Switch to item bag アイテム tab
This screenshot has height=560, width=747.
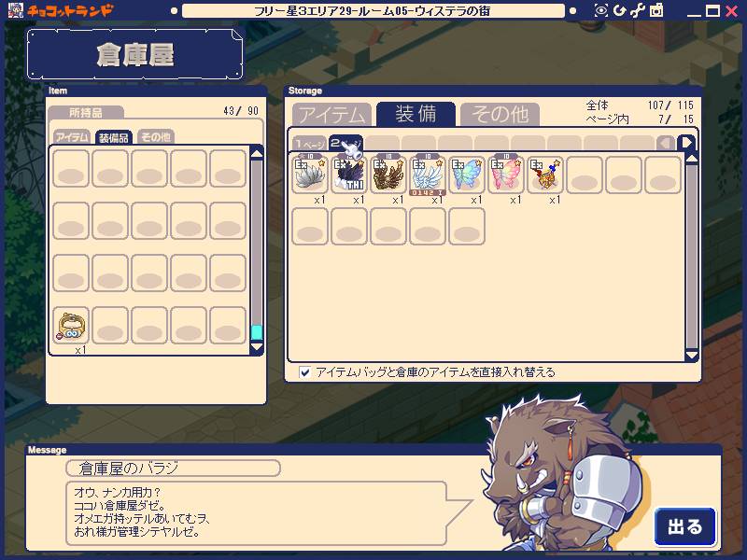pos(72,137)
